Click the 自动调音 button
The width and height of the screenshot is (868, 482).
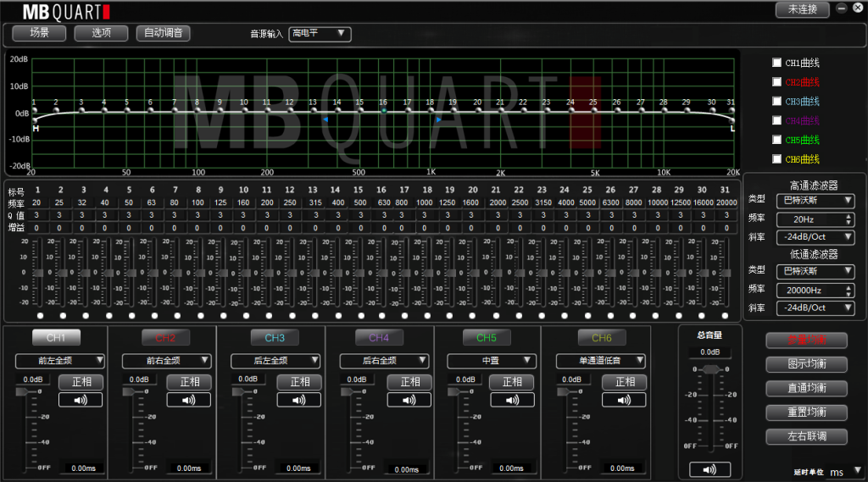(x=164, y=33)
